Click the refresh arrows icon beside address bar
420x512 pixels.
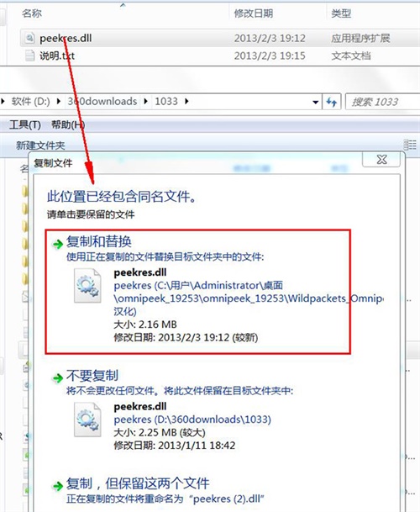[x=332, y=102]
